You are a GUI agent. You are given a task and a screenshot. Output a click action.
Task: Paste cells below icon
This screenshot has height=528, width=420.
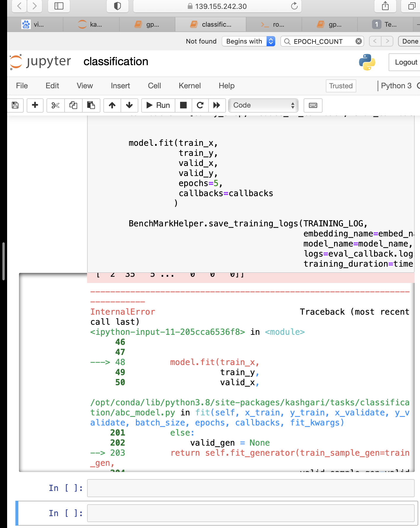click(x=91, y=105)
